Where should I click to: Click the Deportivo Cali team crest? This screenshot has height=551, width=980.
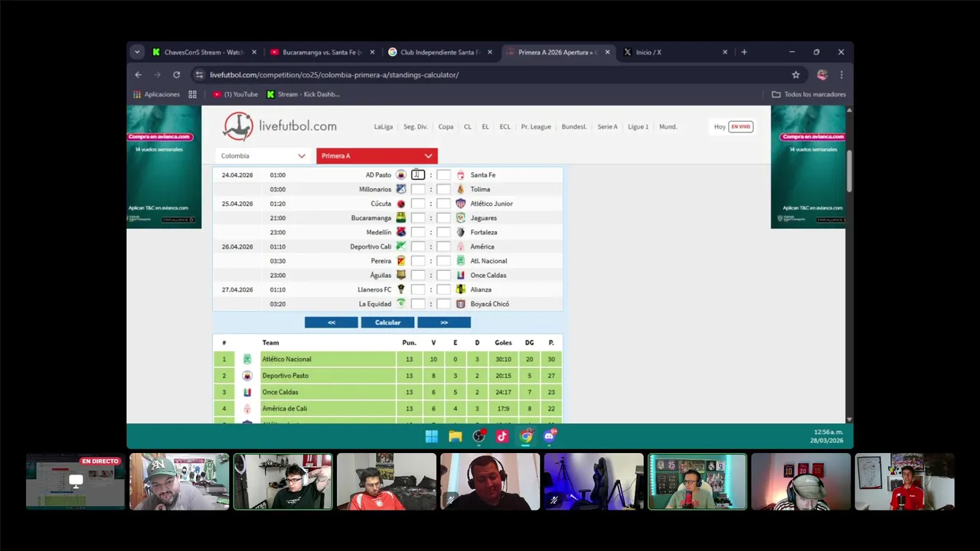400,246
